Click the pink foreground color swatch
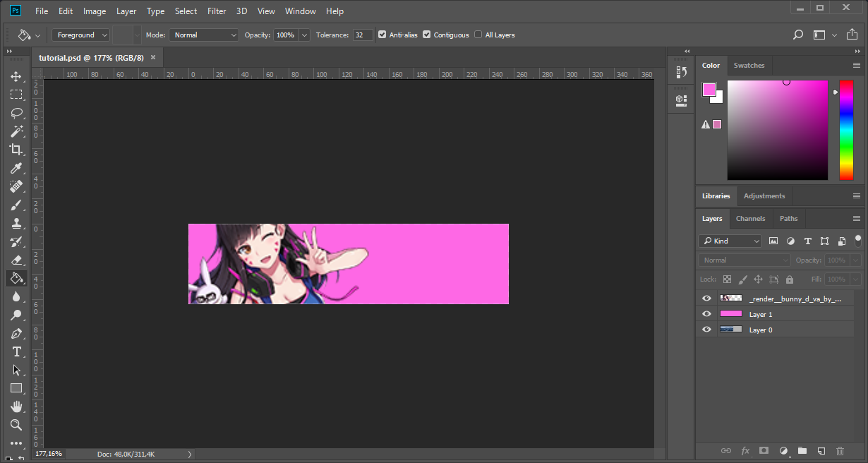868x463 pixels. (x=709, y=90)
